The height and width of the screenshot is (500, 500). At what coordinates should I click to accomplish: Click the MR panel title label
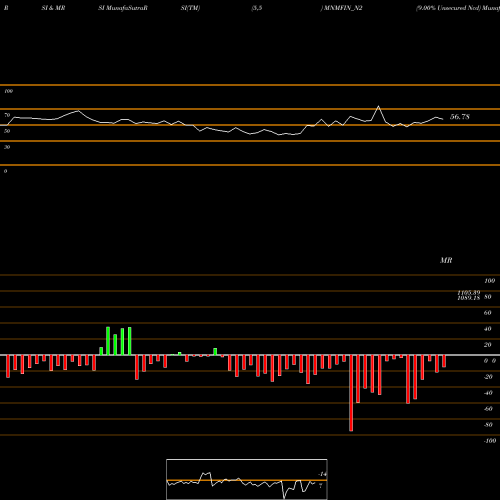(x=446, y=260)
